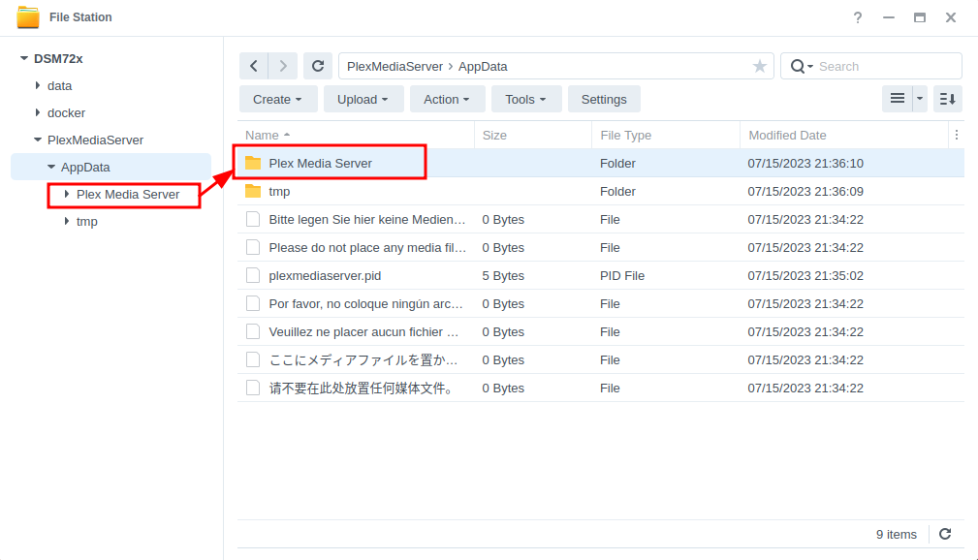Click the File Station app icon
978x560 pixels.
tap(28, 16)
